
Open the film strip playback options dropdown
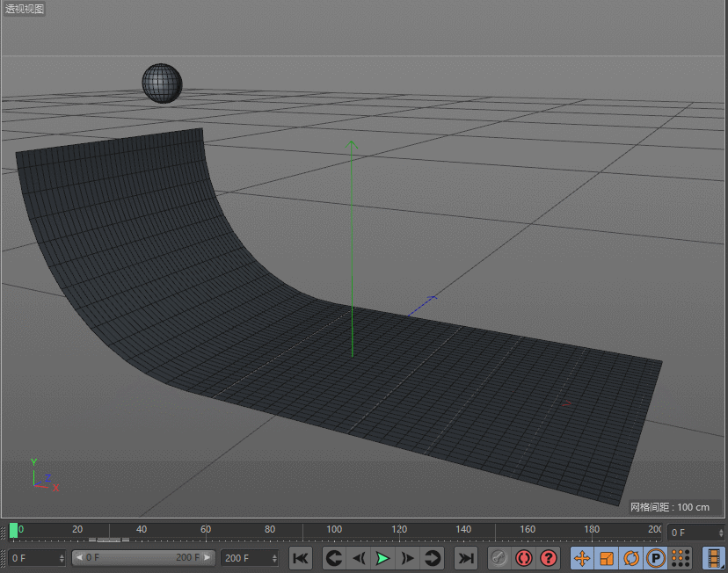(713, 558)
